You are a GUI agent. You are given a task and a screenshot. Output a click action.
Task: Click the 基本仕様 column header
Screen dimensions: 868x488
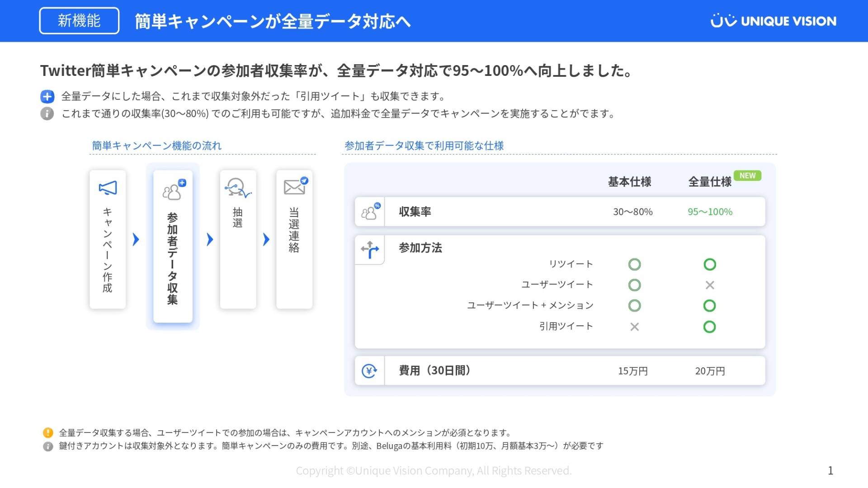tap(629, 182)
